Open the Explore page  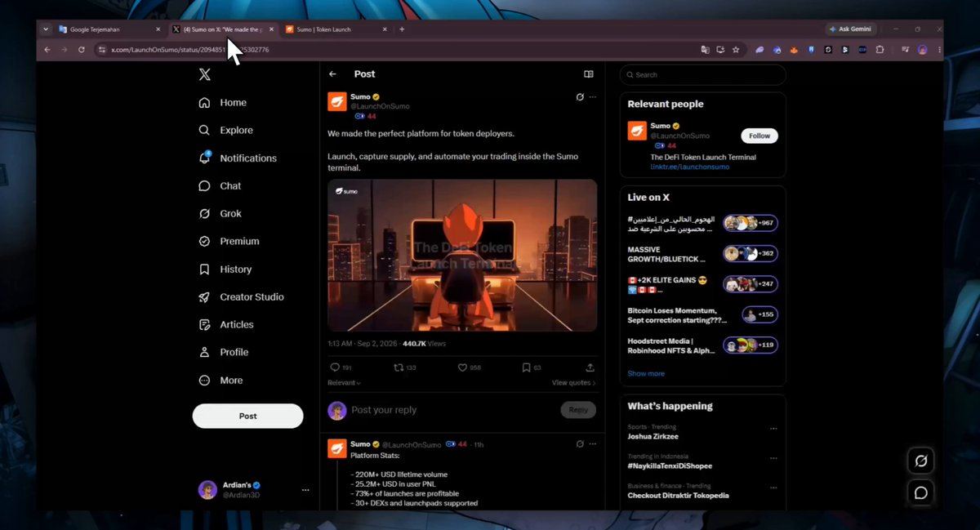[225, 131]
